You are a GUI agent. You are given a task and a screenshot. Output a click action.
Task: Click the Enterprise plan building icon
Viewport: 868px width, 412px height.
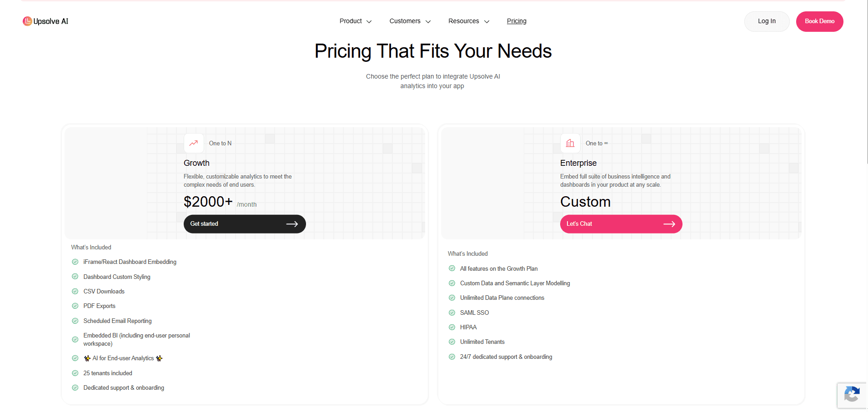coord(570,143)
